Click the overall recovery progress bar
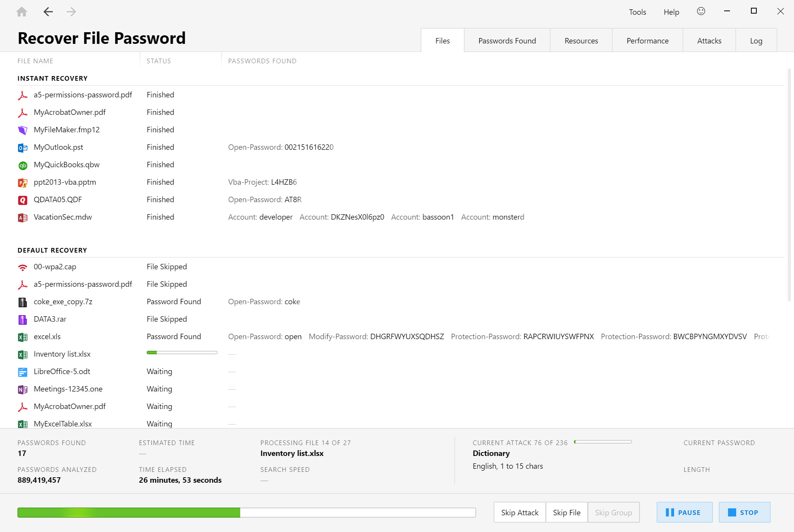Viewport: 794px width, 532px height. coord(246,513)
